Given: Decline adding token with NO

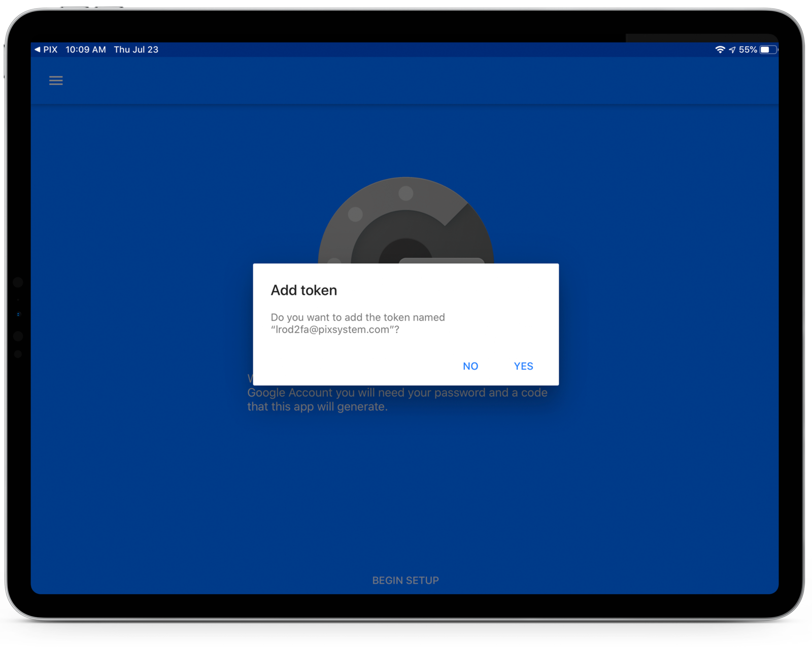Looking at the screenshot, I should click(x=470, y=366).
